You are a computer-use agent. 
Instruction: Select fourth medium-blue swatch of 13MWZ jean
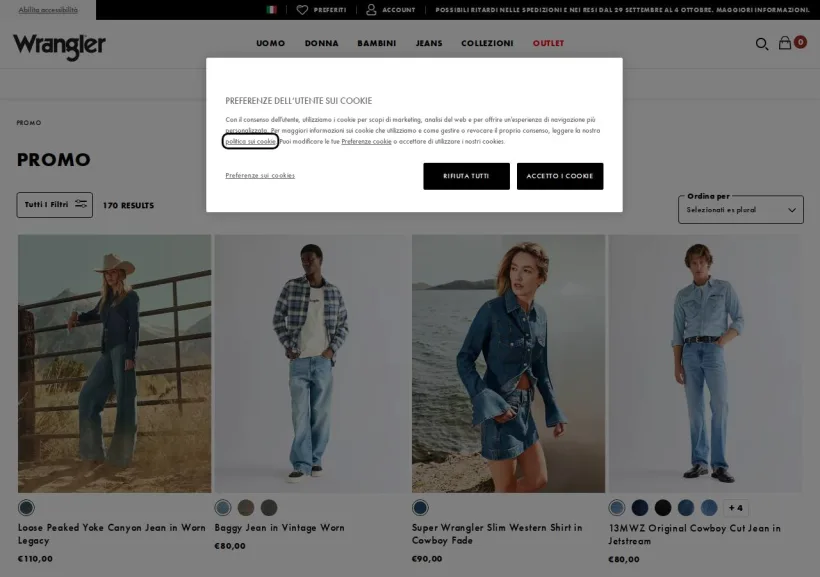(686, 507)
